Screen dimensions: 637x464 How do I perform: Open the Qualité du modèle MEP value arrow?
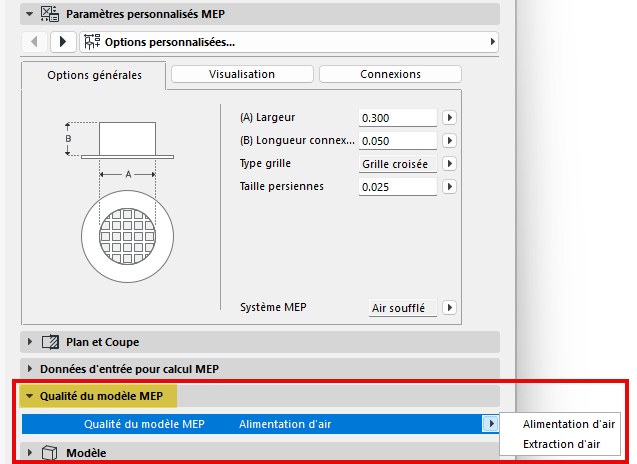point(491,424)
